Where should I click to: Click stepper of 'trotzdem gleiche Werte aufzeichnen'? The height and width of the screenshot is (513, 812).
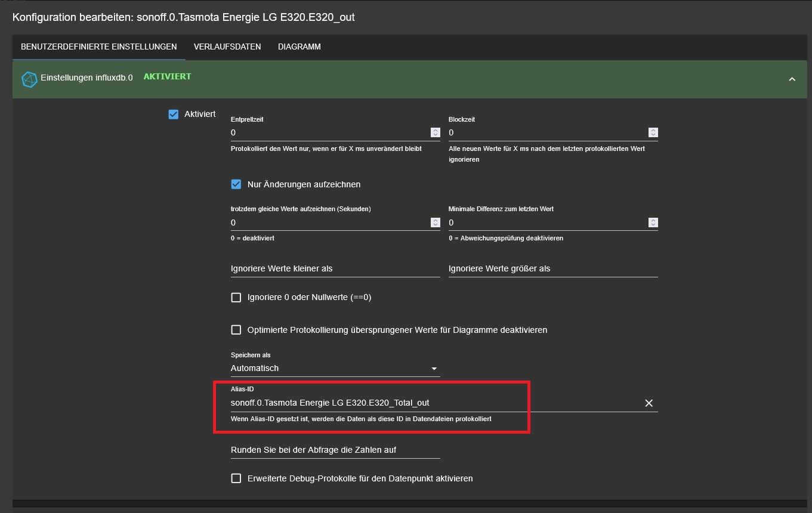(435, 222)
